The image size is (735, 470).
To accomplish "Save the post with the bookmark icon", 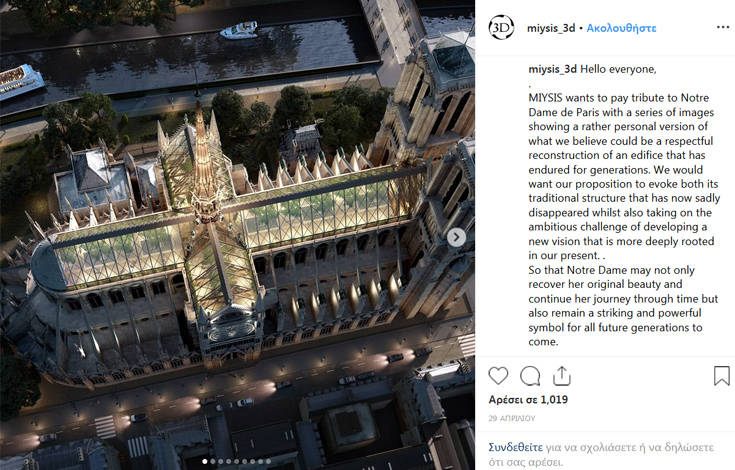I will 722,375.
